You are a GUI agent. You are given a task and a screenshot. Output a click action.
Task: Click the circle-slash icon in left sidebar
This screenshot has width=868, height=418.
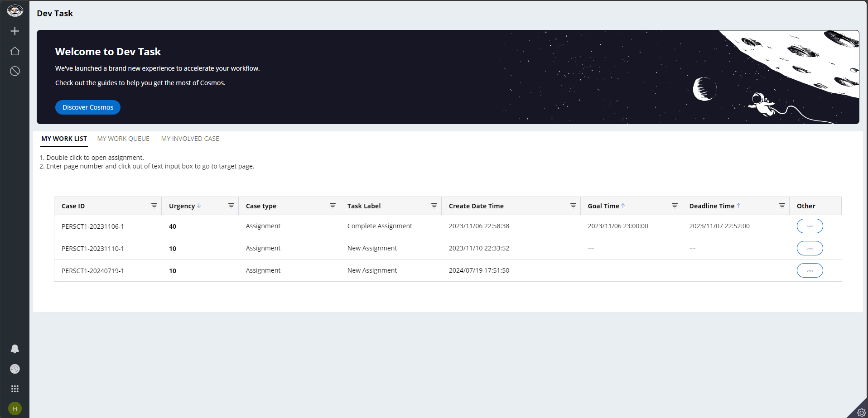tap(15, 71)
